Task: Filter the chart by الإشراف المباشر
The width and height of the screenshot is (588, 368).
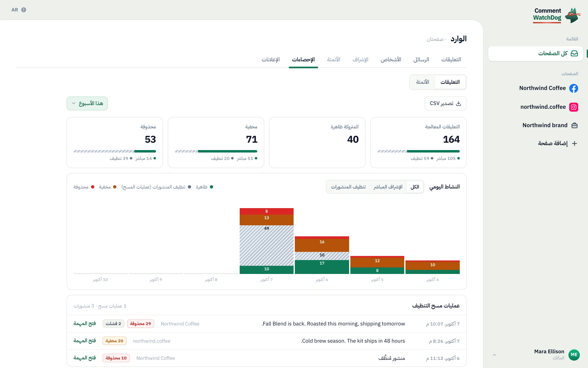Action: coord(388,187)
